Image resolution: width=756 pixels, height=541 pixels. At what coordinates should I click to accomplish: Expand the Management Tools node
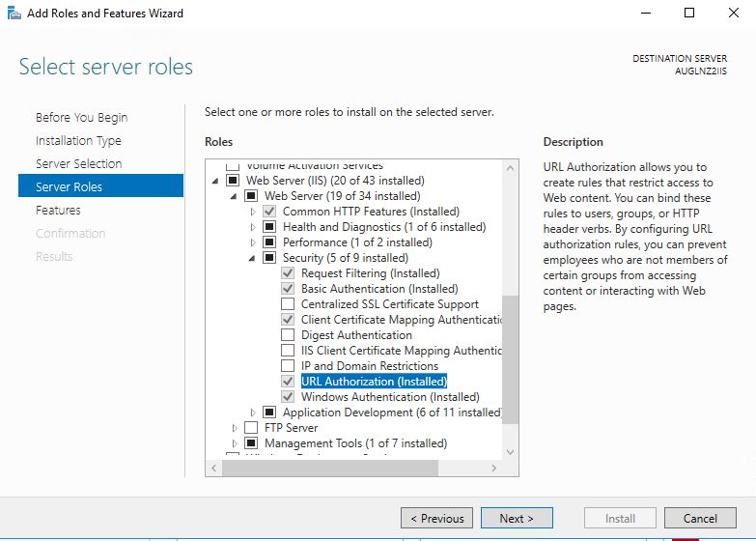pos(235,443)
